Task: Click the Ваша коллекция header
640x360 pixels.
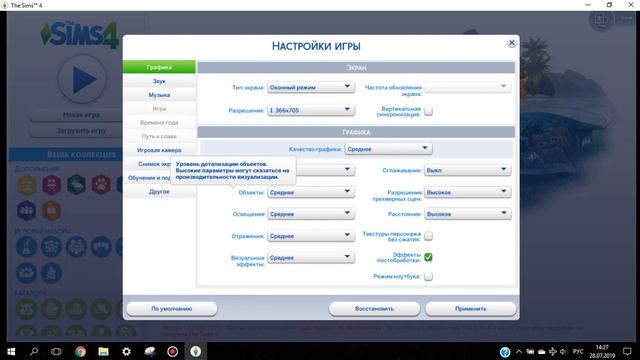Action: pyautogui.click(x=82, y=155)
